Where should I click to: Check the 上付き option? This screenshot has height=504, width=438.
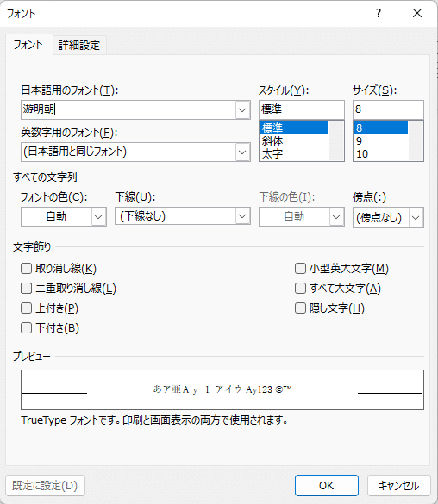pyautogui.click(x=27, y=308)
